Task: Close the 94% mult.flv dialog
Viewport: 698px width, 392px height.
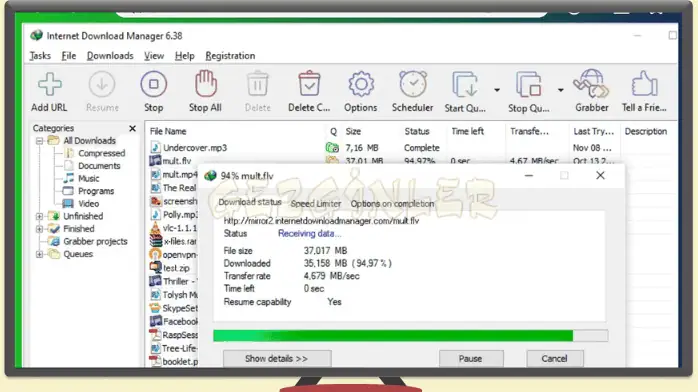Action: (x=600, y=175)
